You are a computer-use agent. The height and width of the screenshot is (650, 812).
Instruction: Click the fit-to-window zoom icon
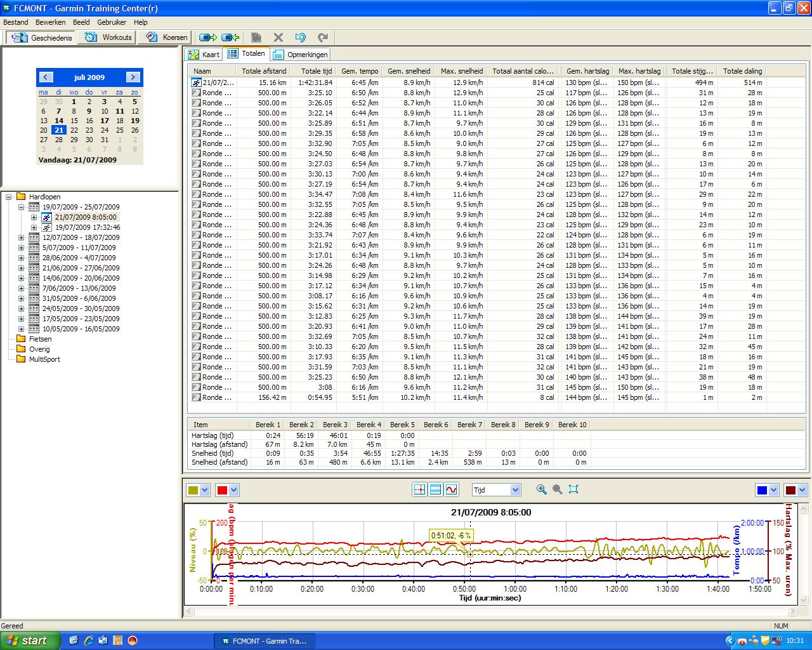573,489
